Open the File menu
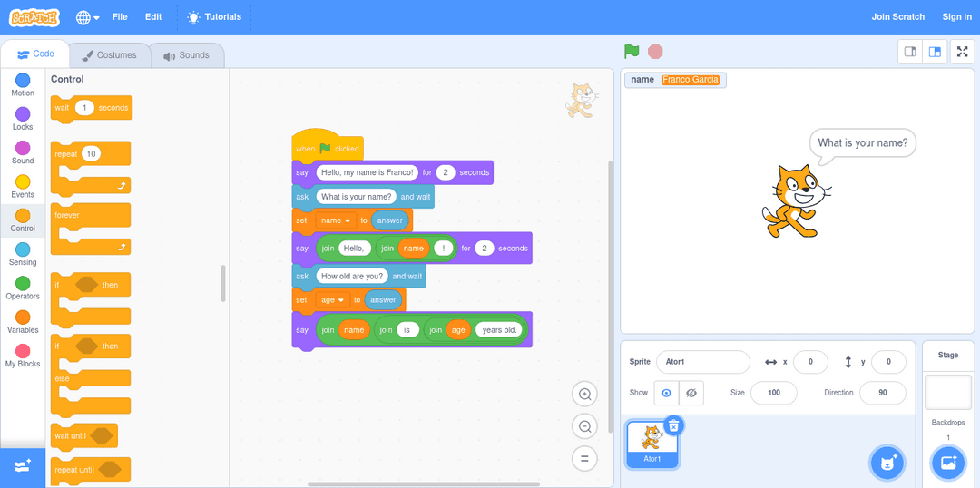This screenshot has width=980, height=488. [120, 17]
